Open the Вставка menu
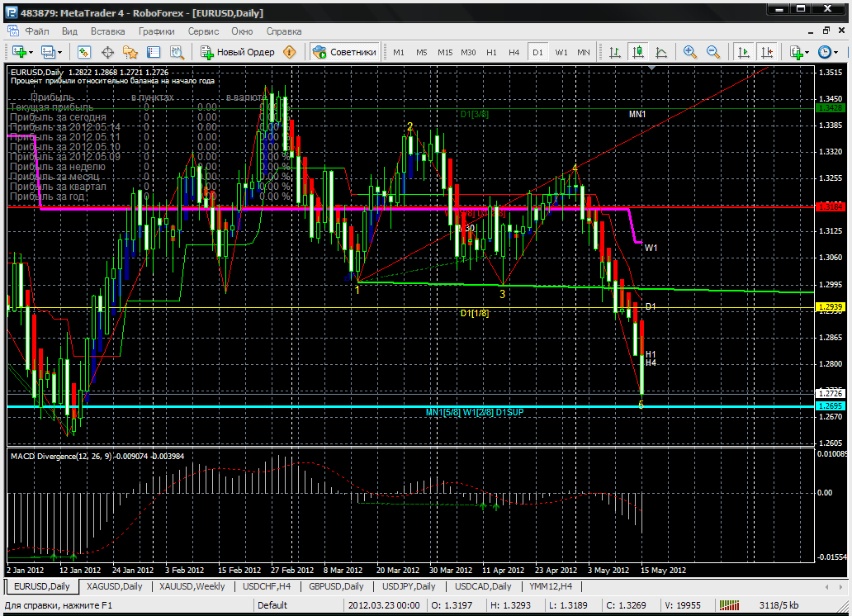The height and width of the screenshot is (616, 852). (107, 31)
